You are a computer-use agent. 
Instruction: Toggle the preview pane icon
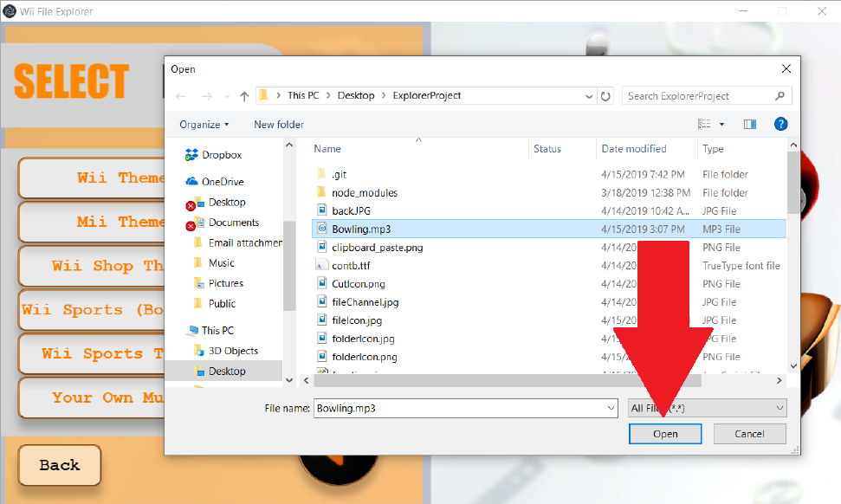pyautogui.click(x=750, y=125)
